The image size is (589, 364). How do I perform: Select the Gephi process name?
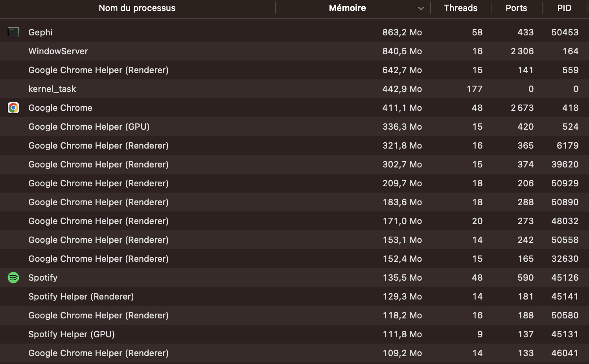(40, 32)
